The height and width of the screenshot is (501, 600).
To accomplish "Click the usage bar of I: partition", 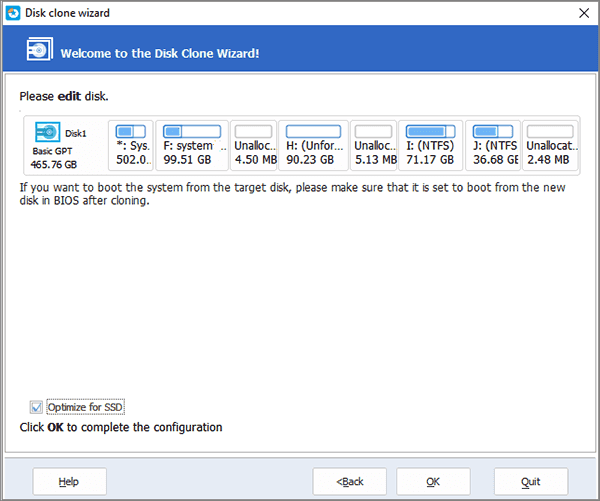I will point(430,132).
